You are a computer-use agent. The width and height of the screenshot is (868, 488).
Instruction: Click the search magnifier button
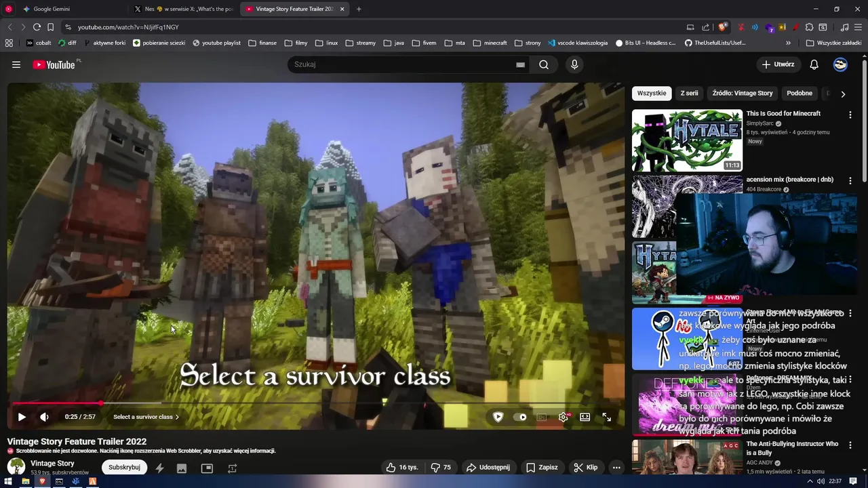click(544, 64)
